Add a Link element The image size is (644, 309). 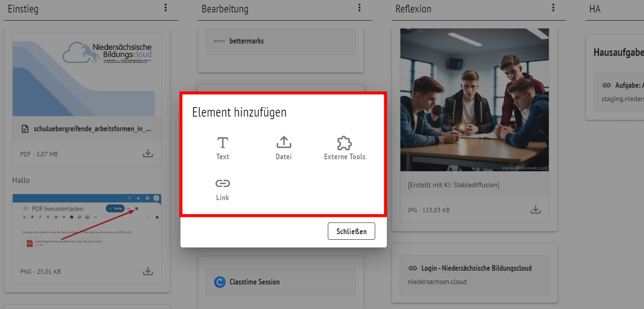pos(222,188)
